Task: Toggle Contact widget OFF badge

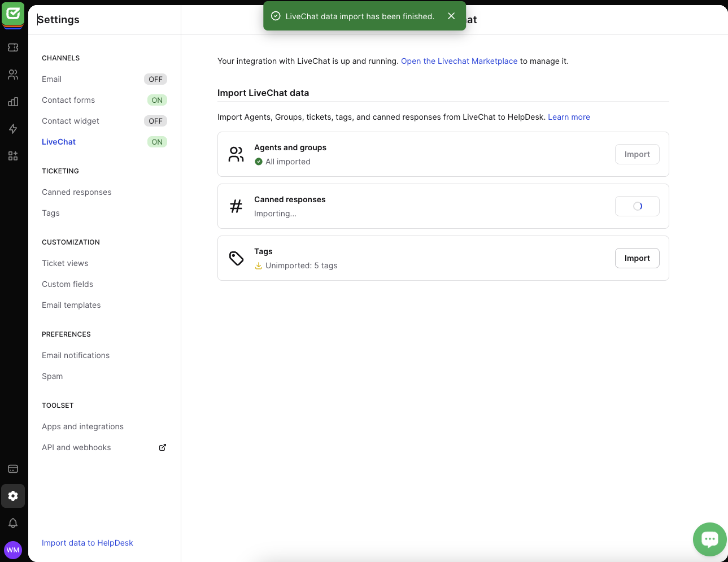Action: coord(155,121)
